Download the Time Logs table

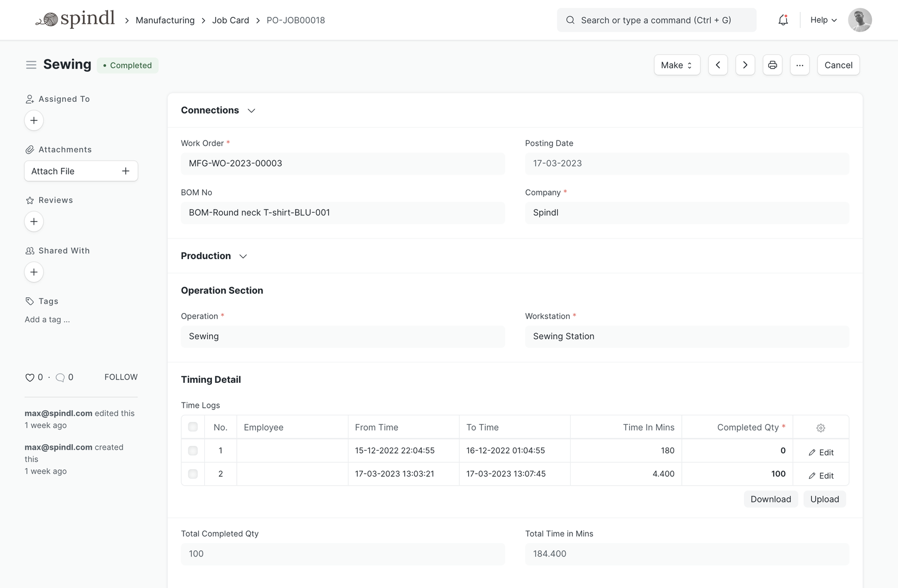[x=771, y=499]
